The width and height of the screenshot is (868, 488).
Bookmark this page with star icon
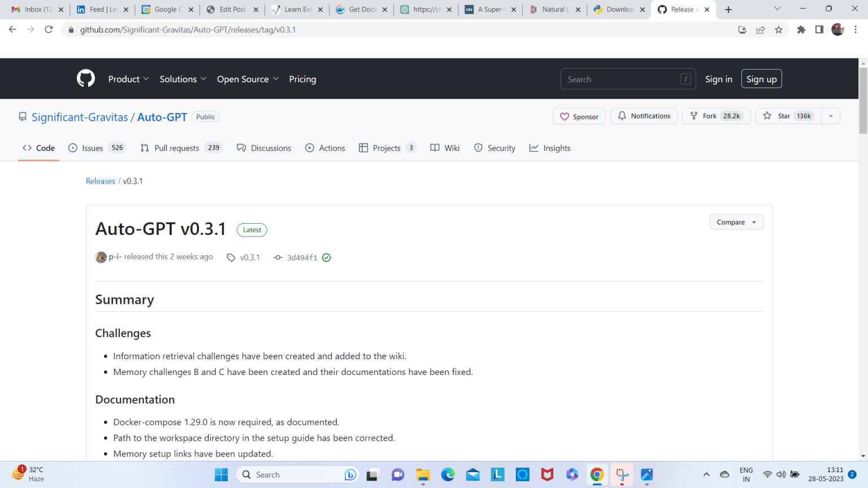tap(779, 30)
